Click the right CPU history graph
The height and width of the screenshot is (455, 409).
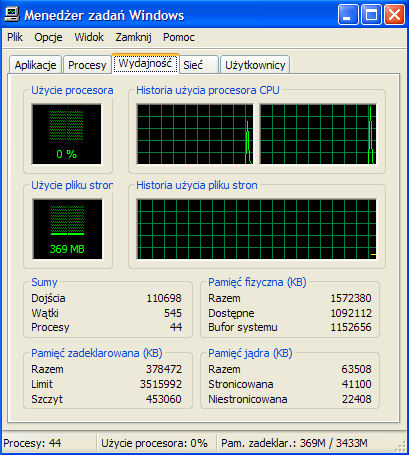tap(318, 134)
